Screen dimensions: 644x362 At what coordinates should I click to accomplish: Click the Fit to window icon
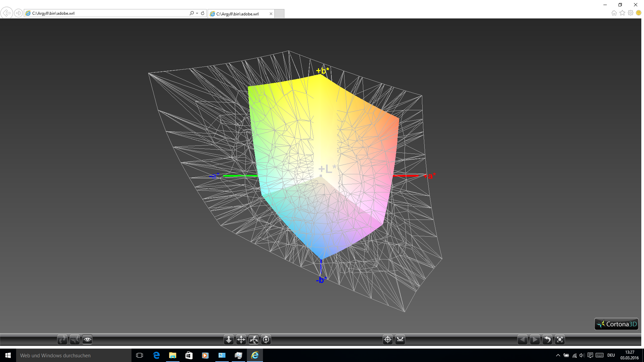pyautogui.click(x=560, y=340)
